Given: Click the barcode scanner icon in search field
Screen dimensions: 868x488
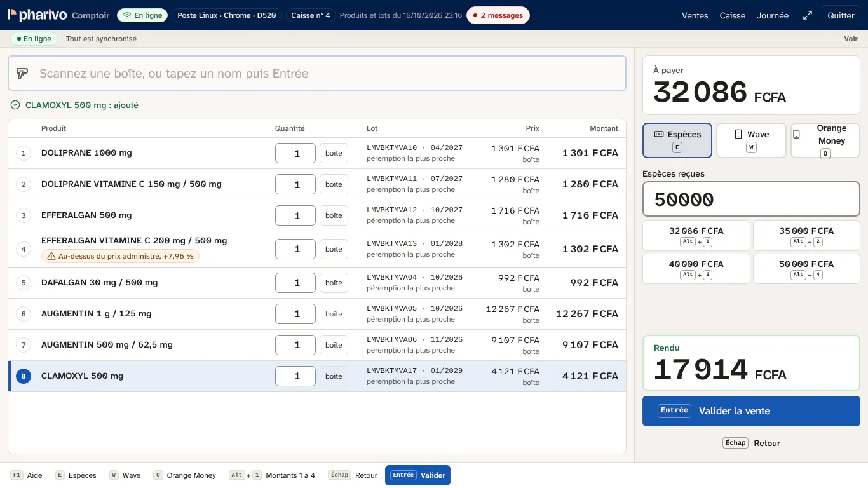Looking at the screenshot, I should [22, 73].
